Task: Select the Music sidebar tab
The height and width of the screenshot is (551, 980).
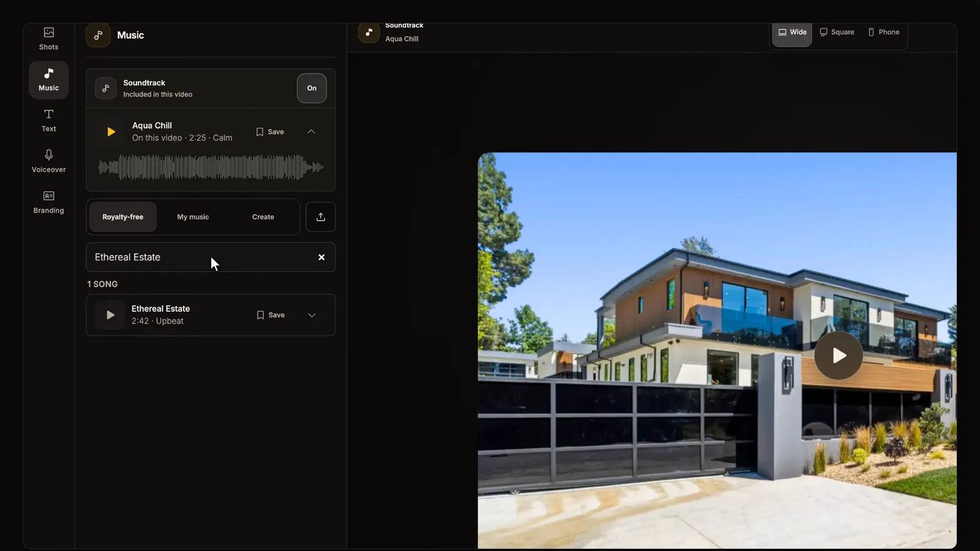Action: tap(48, 80)
